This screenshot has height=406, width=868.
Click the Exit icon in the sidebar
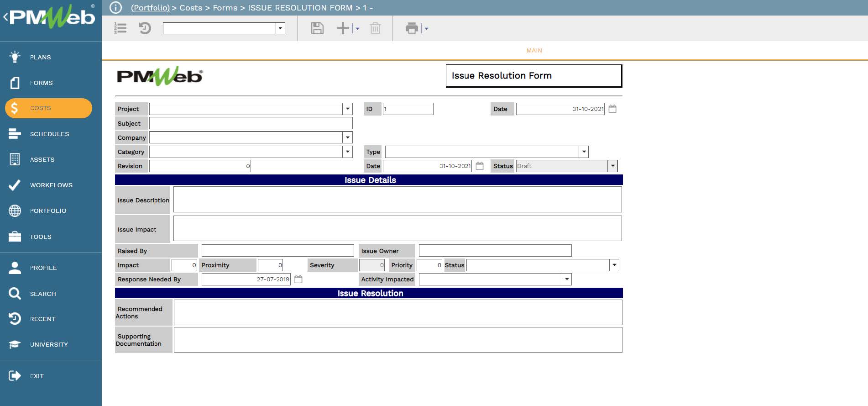(x=15, y=376)
